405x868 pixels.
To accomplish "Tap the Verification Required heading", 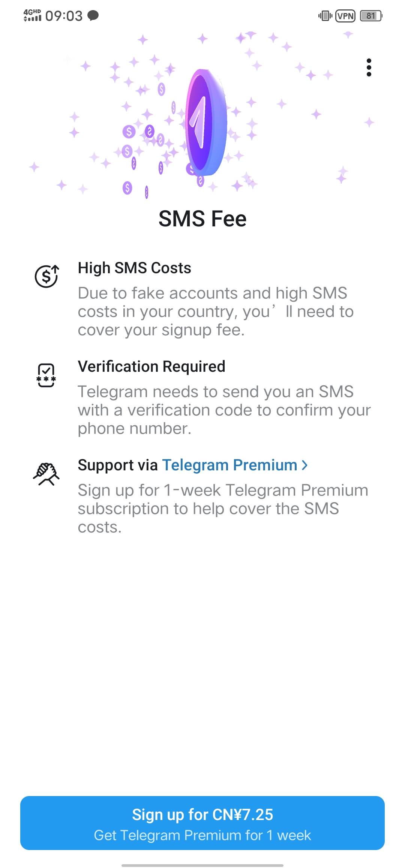I will point(151,367).
